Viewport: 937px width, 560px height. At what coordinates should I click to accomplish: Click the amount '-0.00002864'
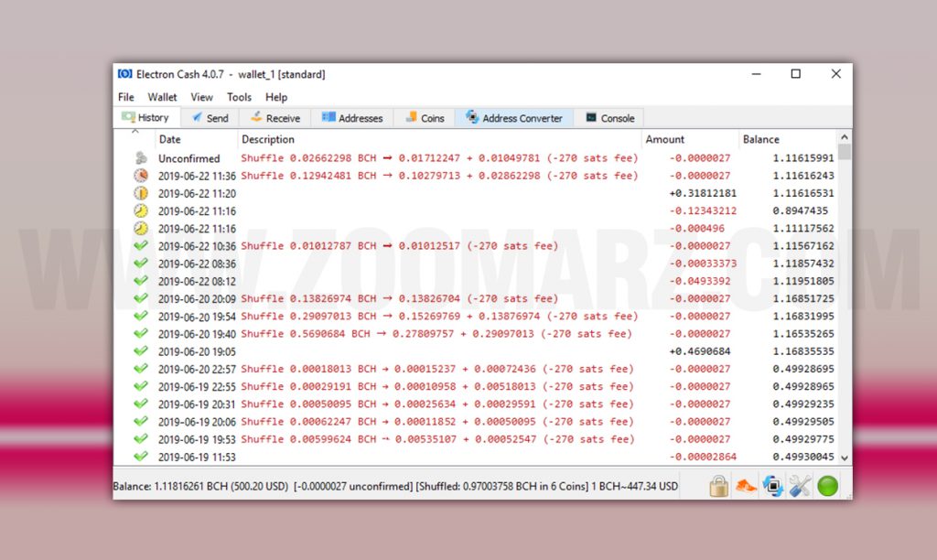(703, 457)
